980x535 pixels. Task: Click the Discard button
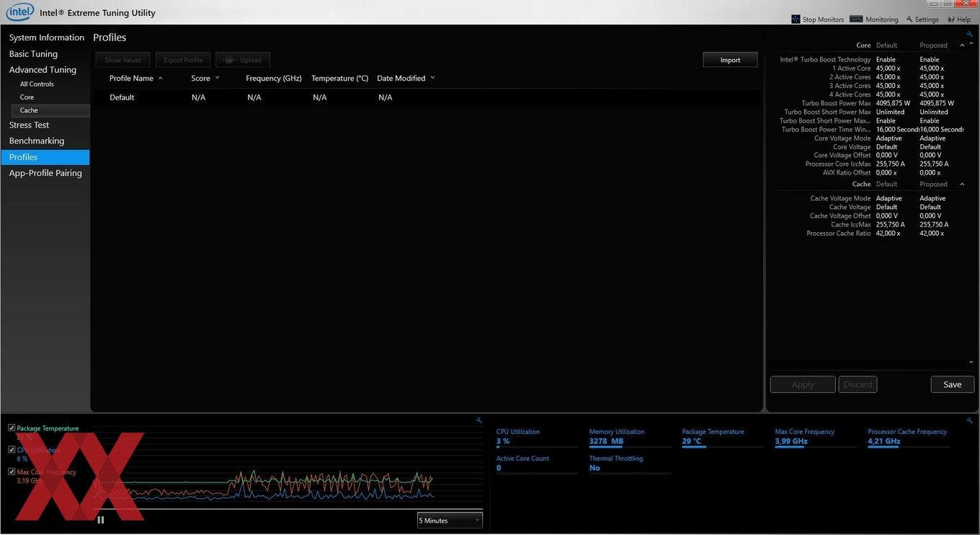857,384
